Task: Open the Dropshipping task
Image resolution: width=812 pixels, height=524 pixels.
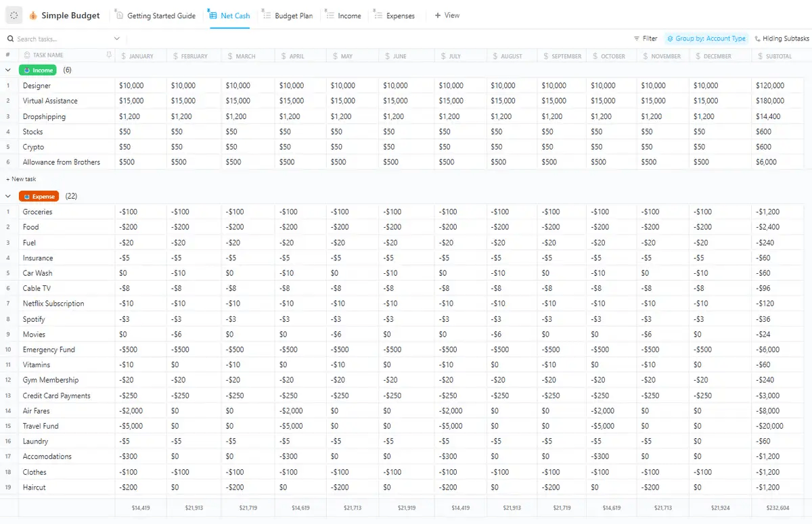Action: [x=44, y=117]
